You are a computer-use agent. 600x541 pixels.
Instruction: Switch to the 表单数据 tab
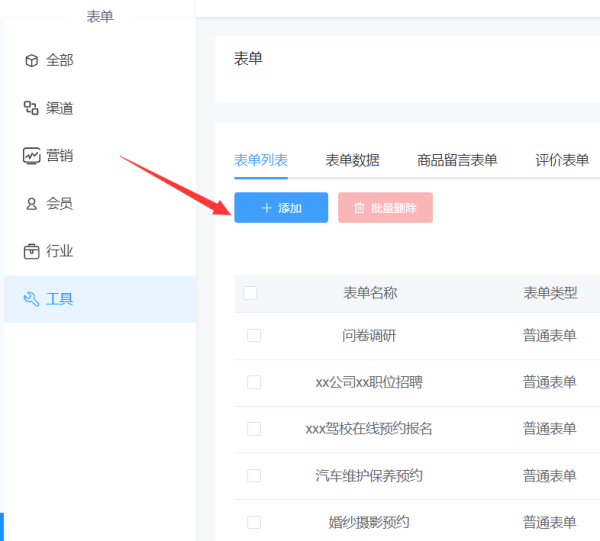pyautogui.click(x=352, y=160)
